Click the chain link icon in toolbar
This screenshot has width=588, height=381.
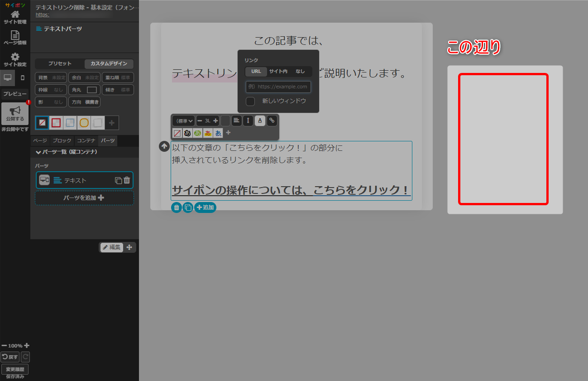[272, 121]
